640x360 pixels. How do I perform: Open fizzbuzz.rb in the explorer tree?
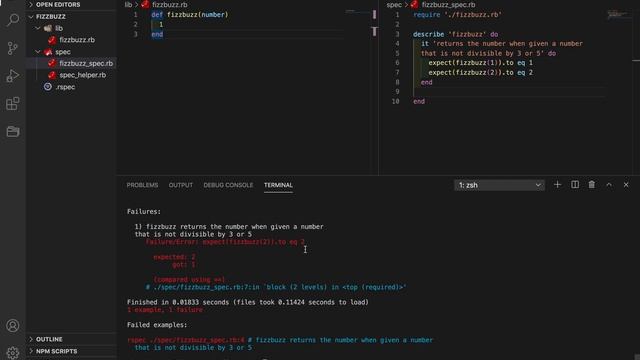point(77,40)
